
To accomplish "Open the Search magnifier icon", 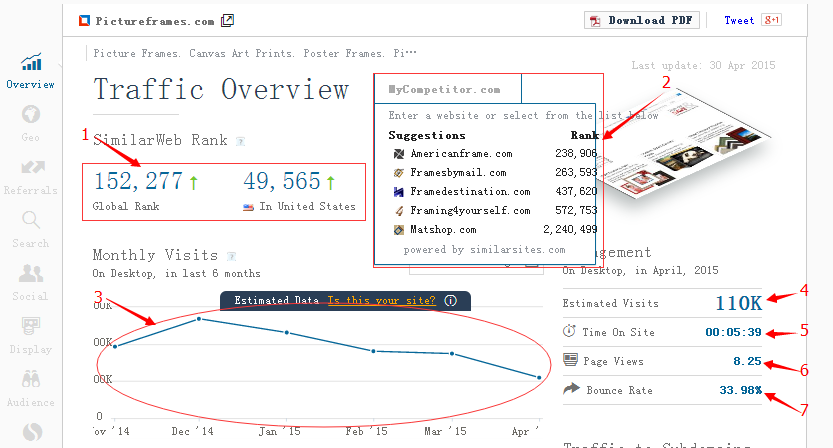I will 31,221.
